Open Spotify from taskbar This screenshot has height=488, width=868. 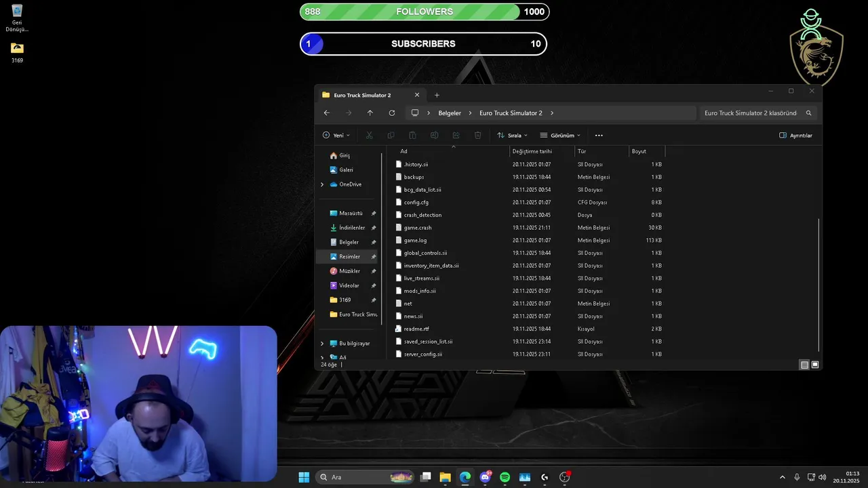505,477
